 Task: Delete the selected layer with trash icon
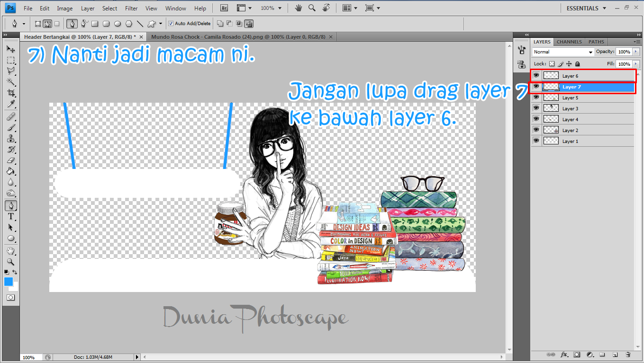pyautogui.click(x=628, y=354)
